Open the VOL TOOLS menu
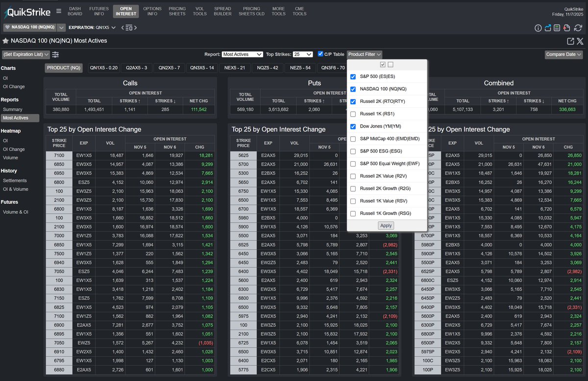This screenshot has height=381, width=588. [199, 11]
